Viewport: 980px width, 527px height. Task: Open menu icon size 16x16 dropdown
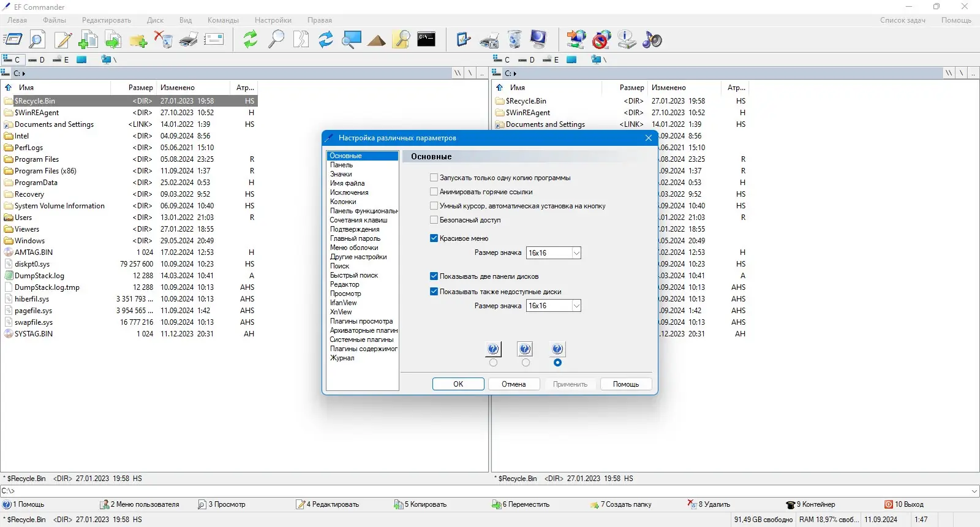[x=576, y=253]
